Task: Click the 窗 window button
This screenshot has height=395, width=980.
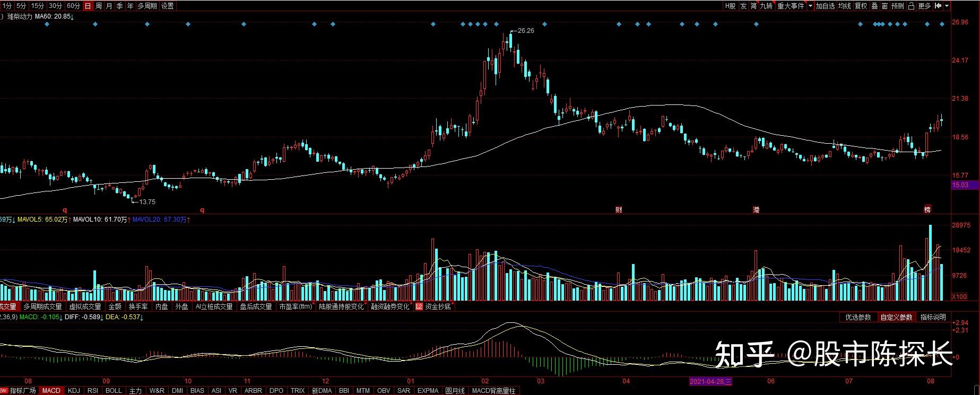Action: point(884,6)
